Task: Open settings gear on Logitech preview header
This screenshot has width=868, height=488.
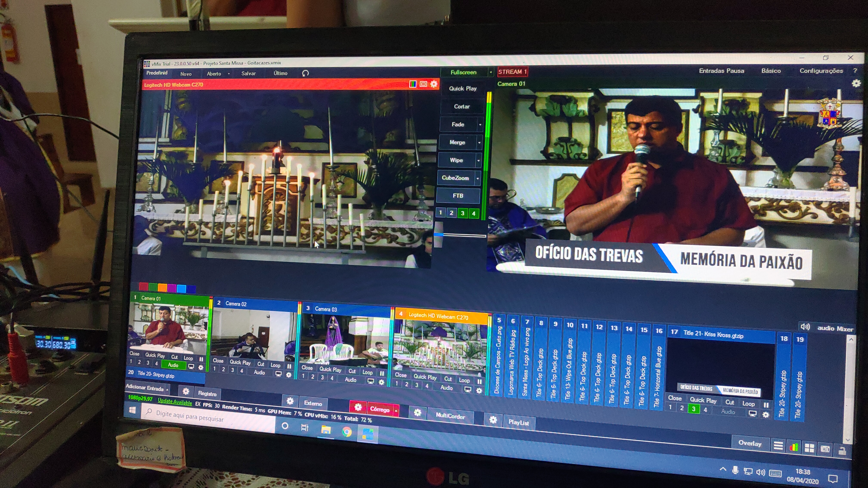Action: click(x=434, y=84)
